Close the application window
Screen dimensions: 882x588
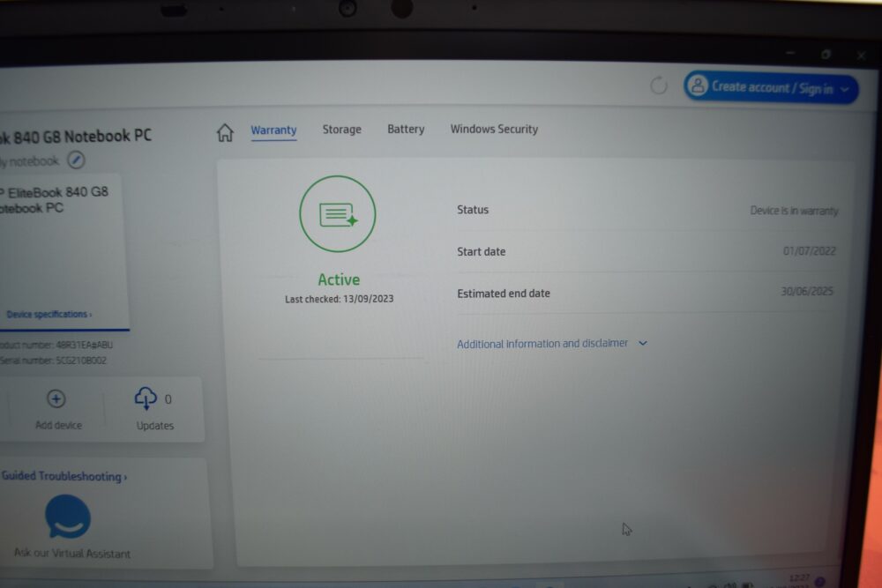point(861,55)
